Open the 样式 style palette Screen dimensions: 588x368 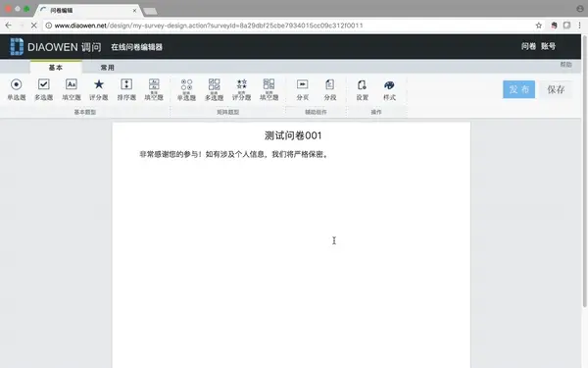pyautogui.click(x=389, y=89)
